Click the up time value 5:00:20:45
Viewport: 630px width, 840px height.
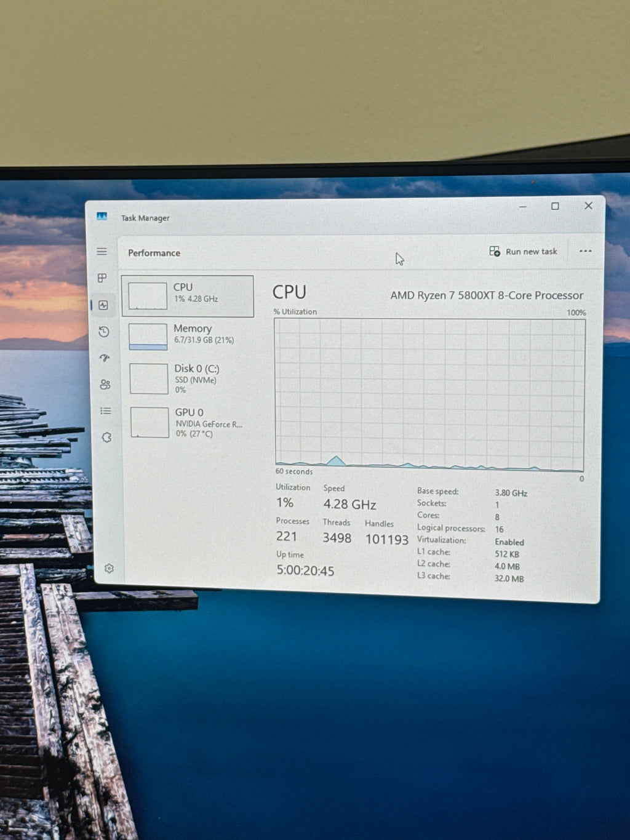(305, 570)
